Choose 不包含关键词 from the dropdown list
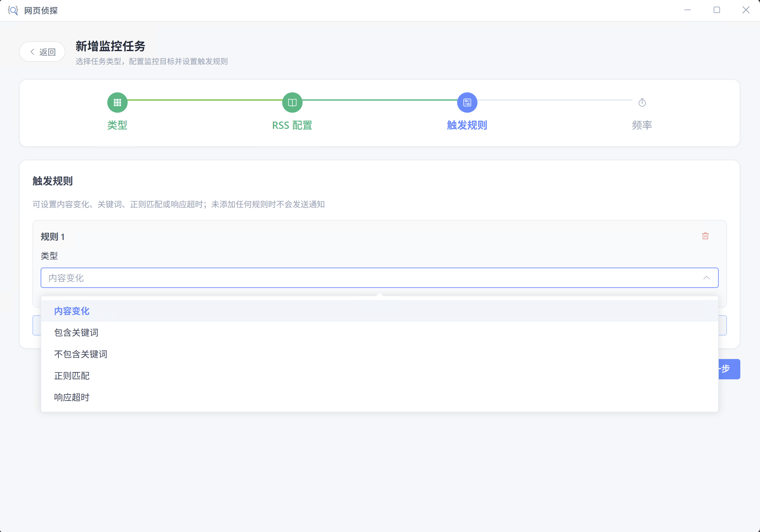 click(x=379, y=354)
